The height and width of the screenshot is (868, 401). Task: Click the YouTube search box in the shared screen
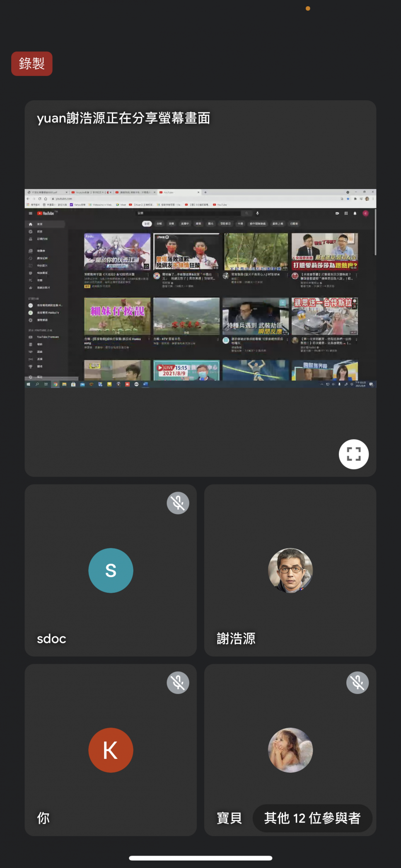188,213
